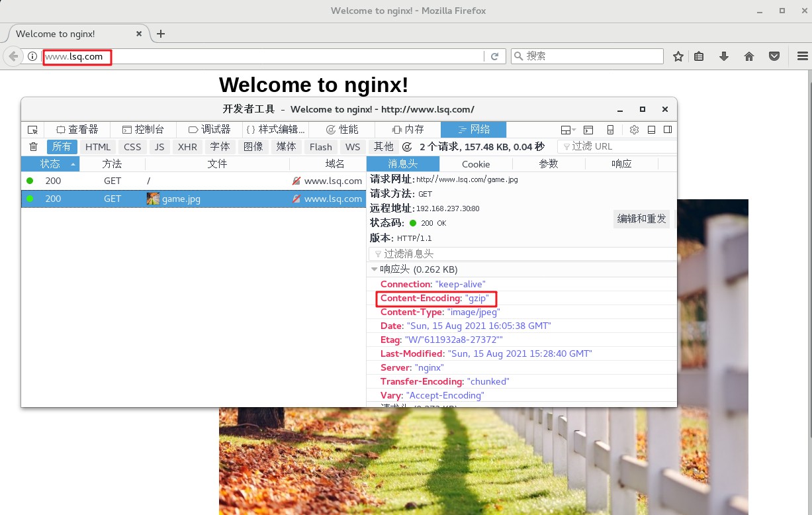
Task: Open the split console icon in devtools
Action: [588, 130]
